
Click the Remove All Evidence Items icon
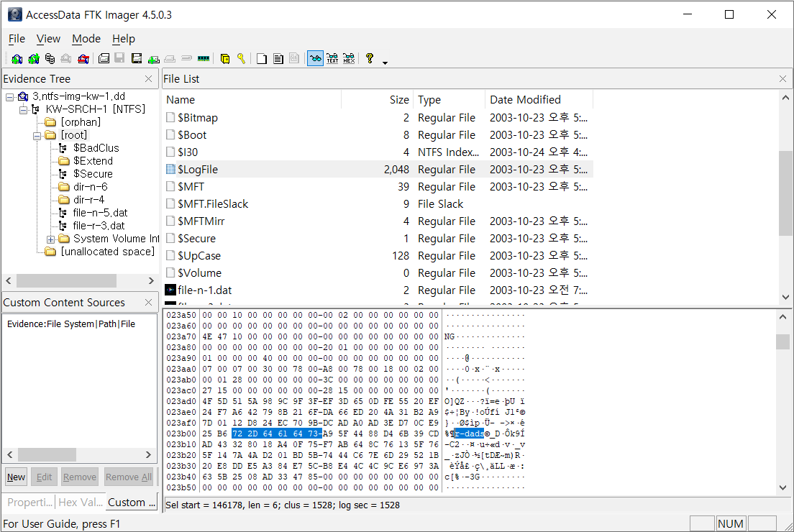pyautogui.click(x=83, y=59)
